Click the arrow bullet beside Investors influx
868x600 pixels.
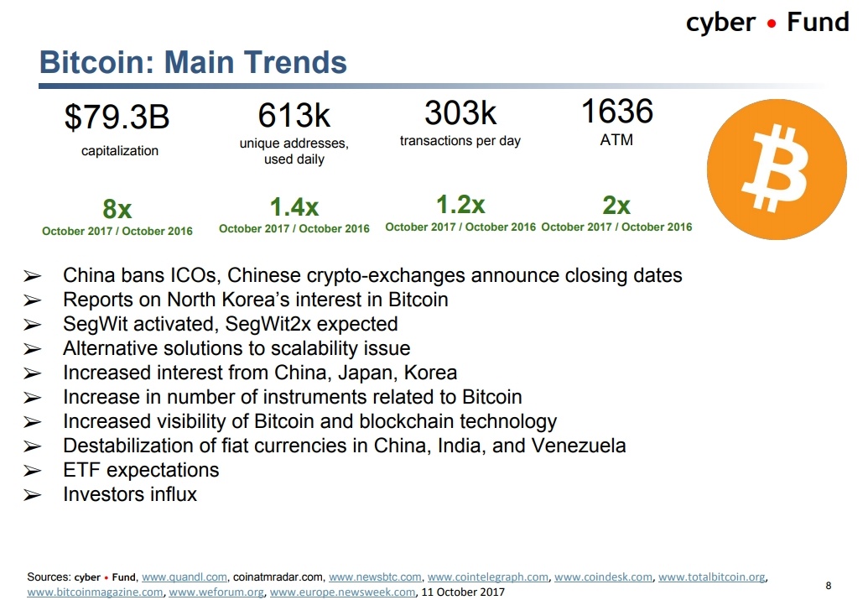[x=33, y=495]
